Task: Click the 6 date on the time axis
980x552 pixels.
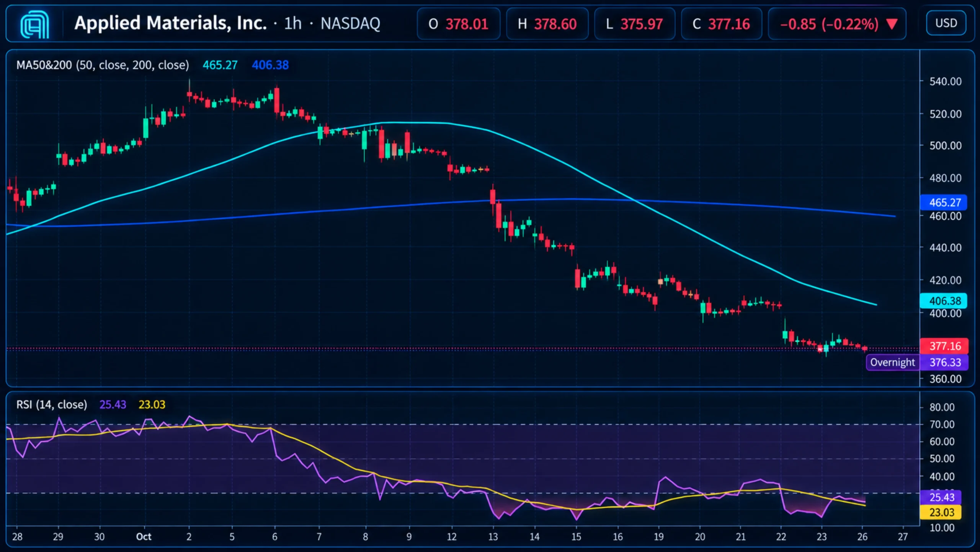Action: [274, 537]
